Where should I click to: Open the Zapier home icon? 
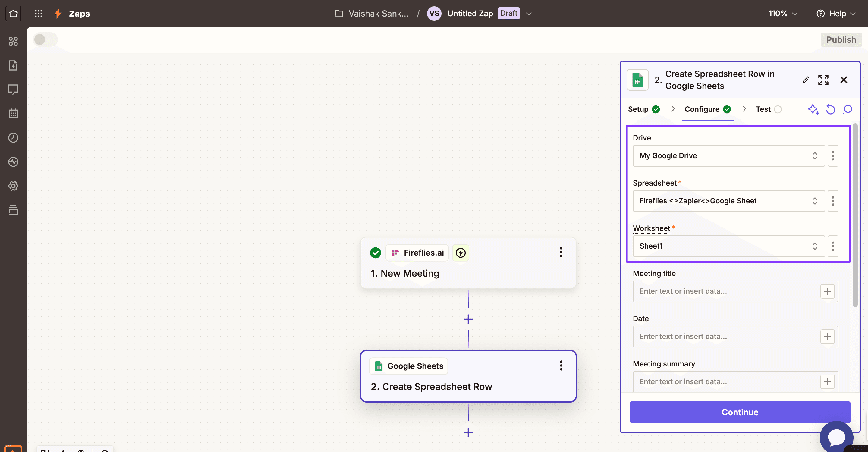(13, 14)
